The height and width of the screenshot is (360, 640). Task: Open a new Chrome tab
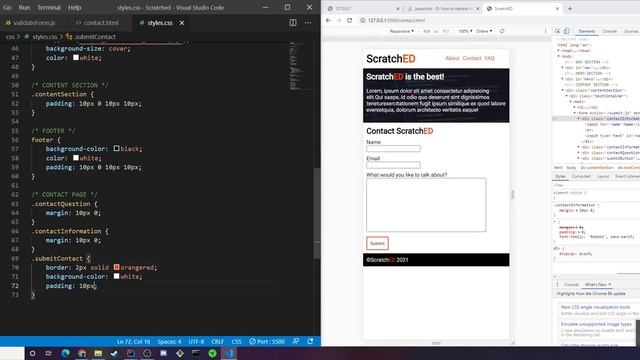pyautogui.click(x=570, y=8)
